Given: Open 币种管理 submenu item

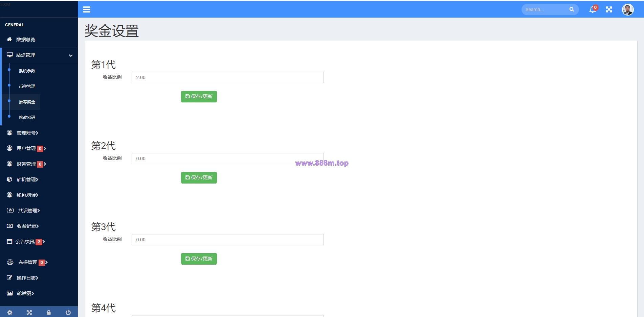Looking at the screenshot, I should [27, 87].
